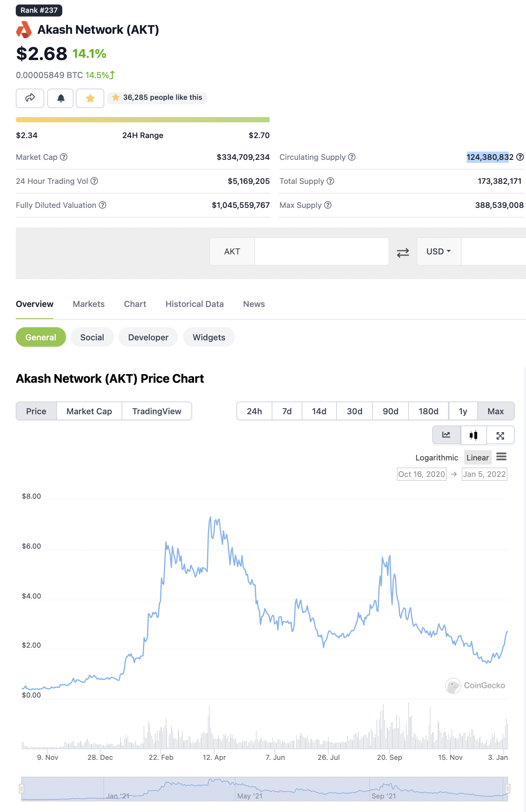
Task: Click the $5,169,205 trading volume value
Action: point(249,181)
